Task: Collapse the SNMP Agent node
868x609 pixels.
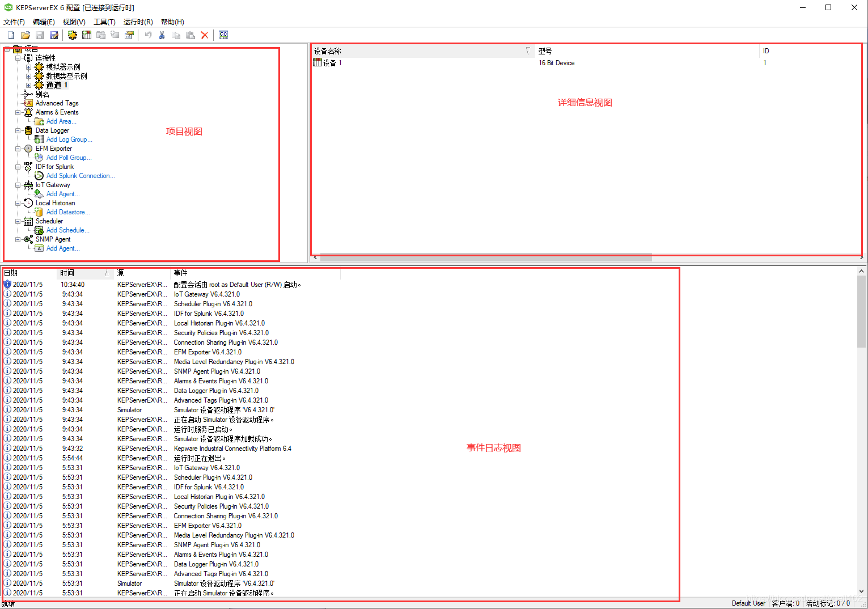Action: pyautogui.click(x=18, y=239)
